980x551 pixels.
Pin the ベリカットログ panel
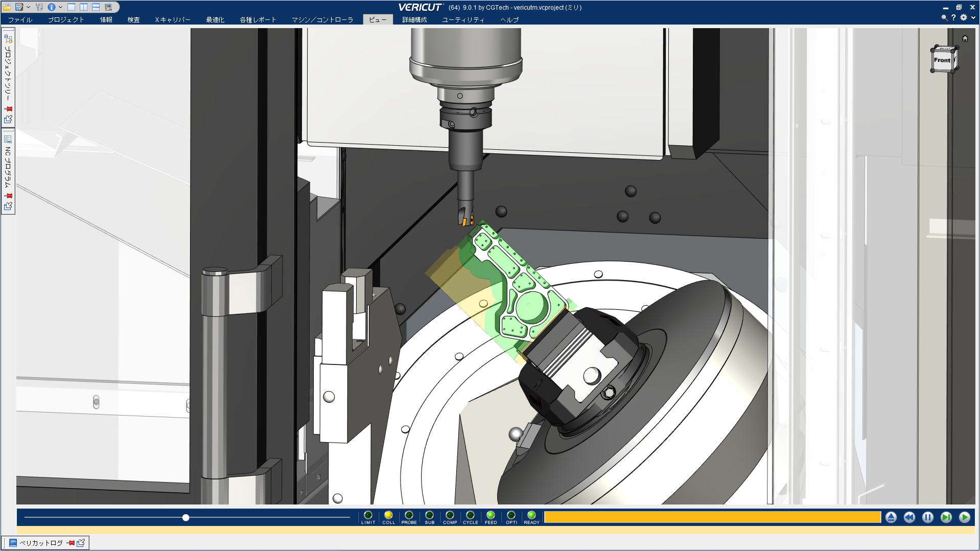[71, 543]
